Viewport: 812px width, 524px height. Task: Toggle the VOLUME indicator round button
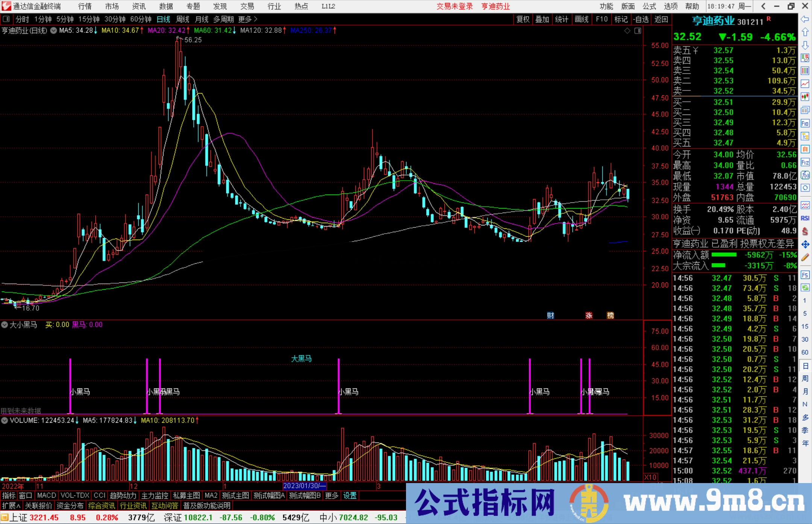tap(5, 420)
